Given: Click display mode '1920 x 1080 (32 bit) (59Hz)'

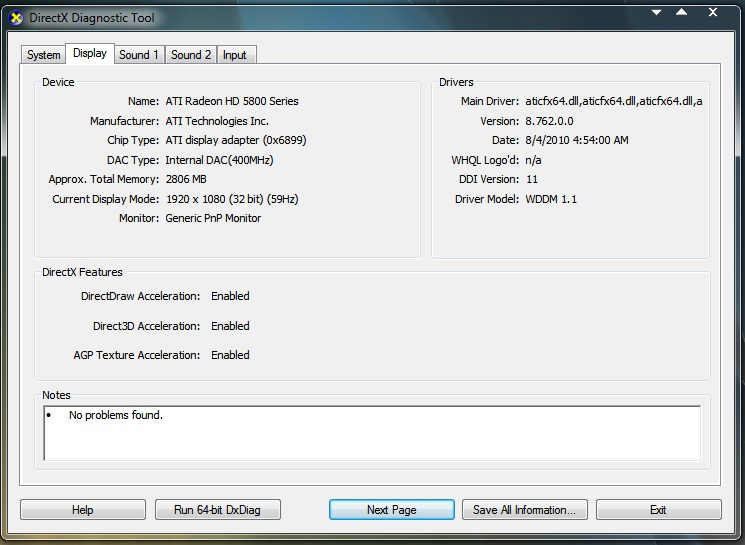Looking at the screenshot, I should 232,199.
